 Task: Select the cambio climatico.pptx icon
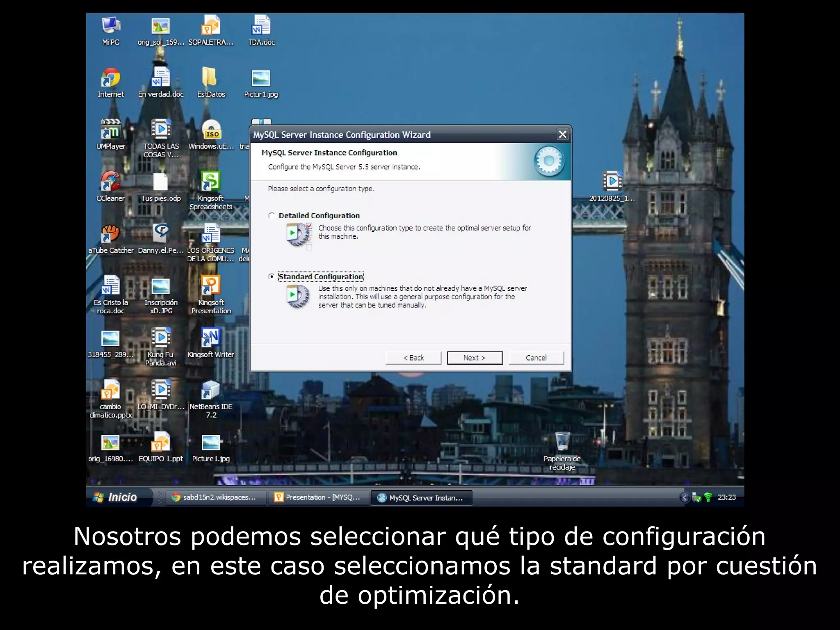pos(111,390)
